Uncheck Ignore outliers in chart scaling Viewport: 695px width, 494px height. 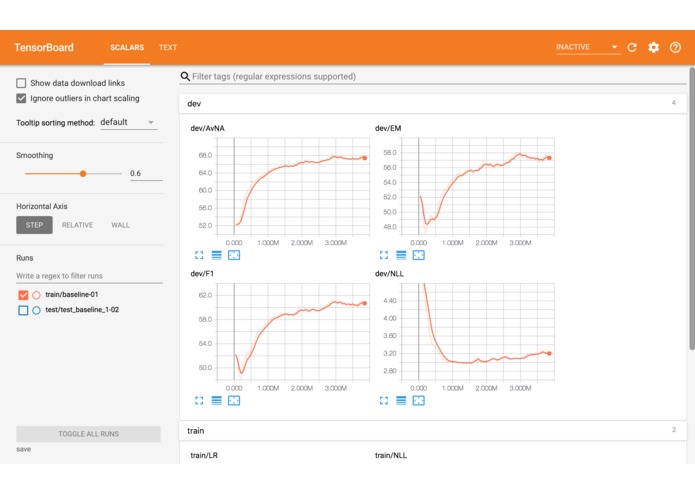click(x=21, y=98)
